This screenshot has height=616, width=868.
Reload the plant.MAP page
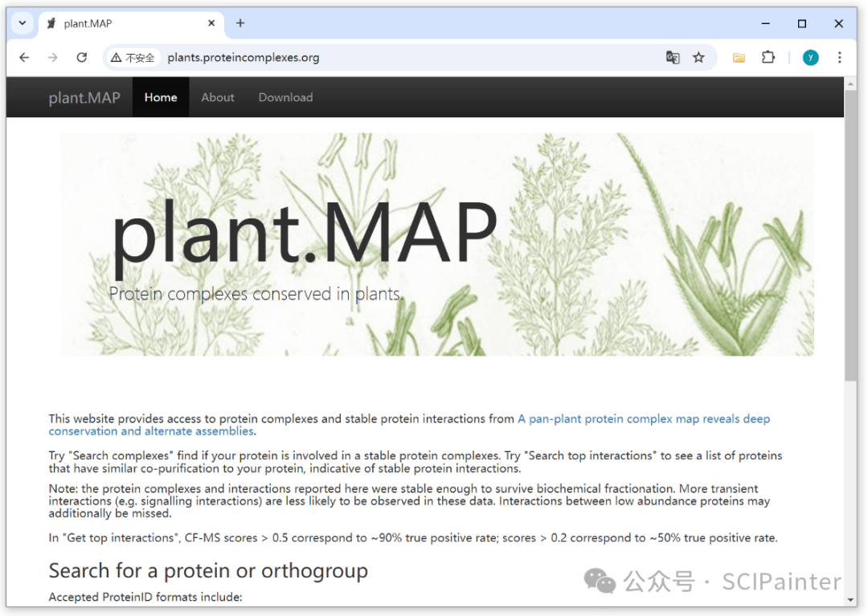tap(83, 57)
